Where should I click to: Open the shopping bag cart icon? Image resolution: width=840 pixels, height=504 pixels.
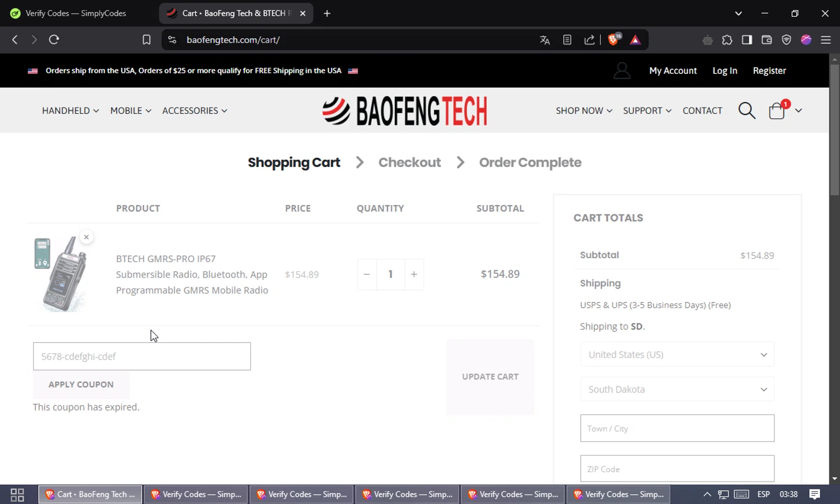pyautogui.click(x=777, y=110)
